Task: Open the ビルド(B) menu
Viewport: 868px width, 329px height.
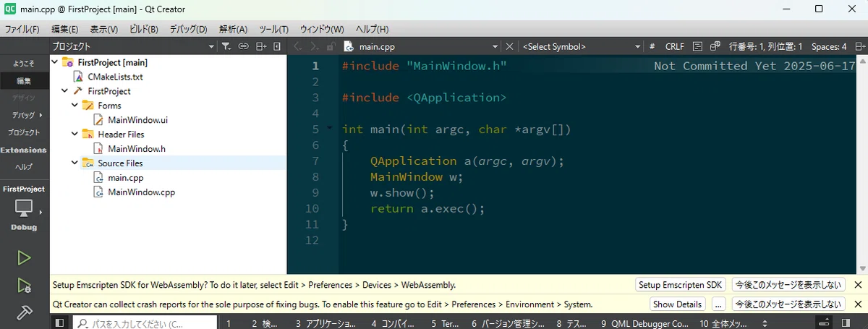Action: (x=143, y=30)
